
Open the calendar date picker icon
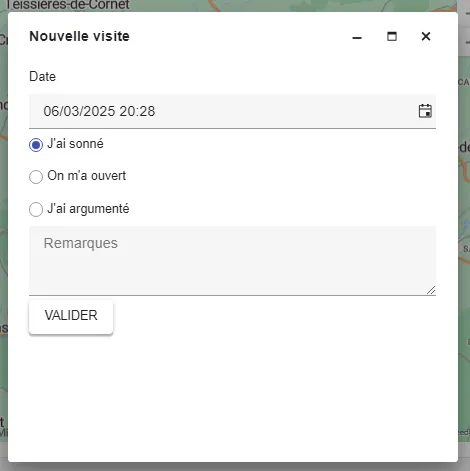(x=425, y=111)
